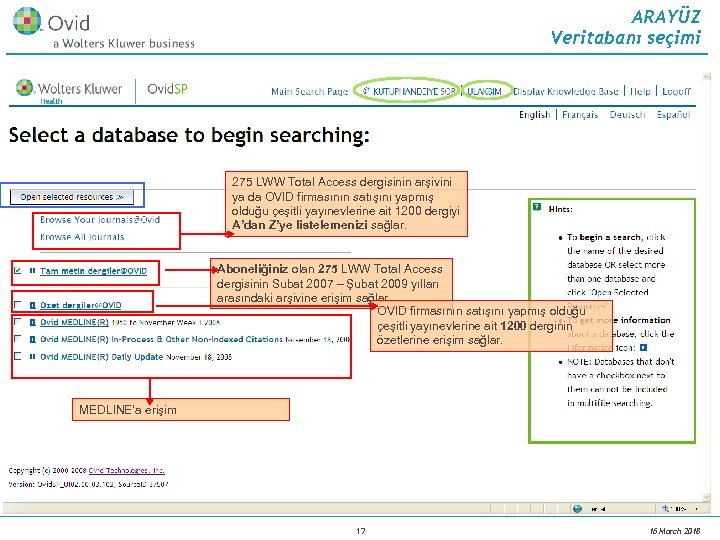Open Ovid MEDLINE(R) Daily Update link
Image resolution: width=720 pixels, height=540 pixels.
click(x=101, y=357)
